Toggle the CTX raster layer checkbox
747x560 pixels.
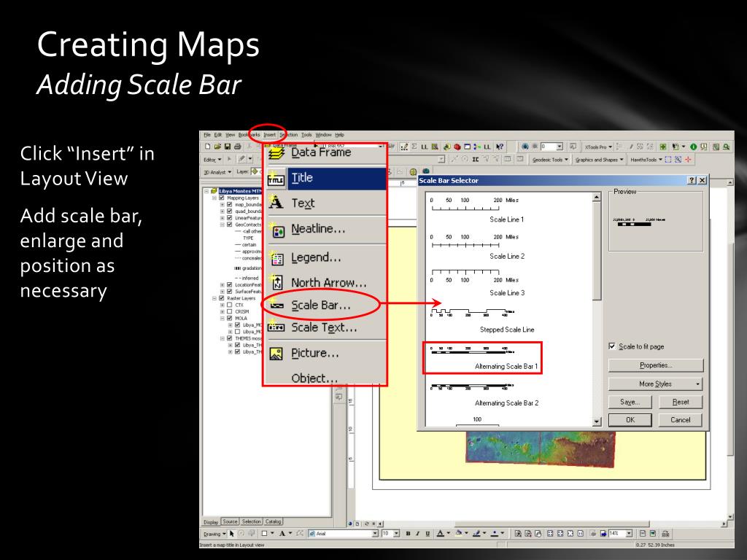[x=230, y=305]
